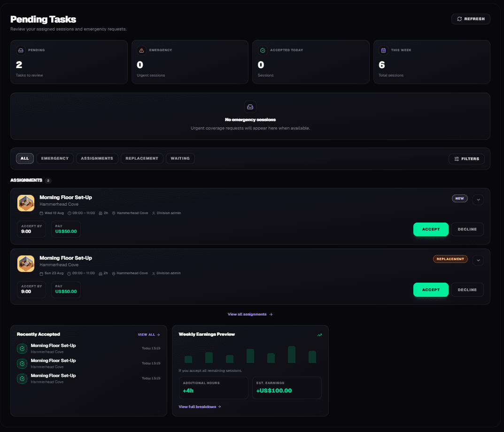This screenshot has height=432, width=504.
Task: Open the Waiting filter tab
Action: coord(180,158)
